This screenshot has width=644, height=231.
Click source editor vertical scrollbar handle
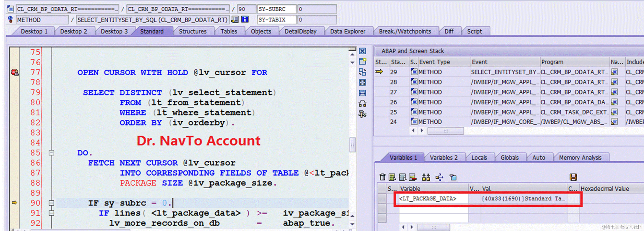coord(352,145)
